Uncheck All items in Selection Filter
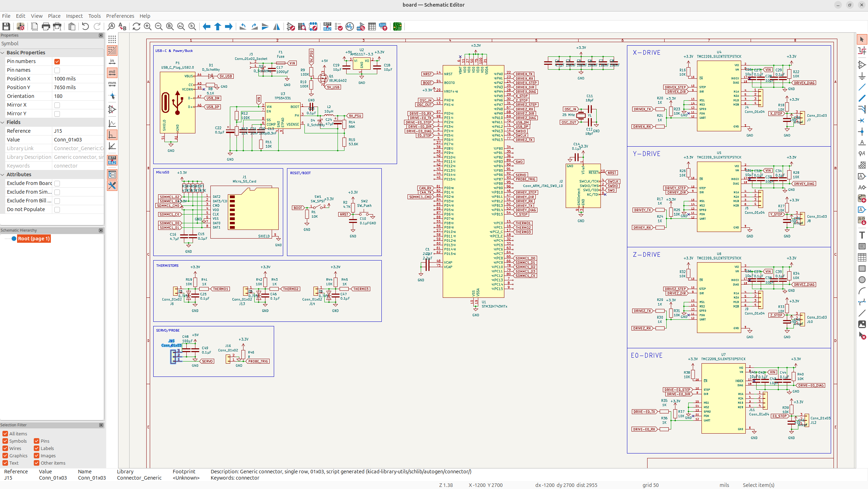 click(5, 434)
